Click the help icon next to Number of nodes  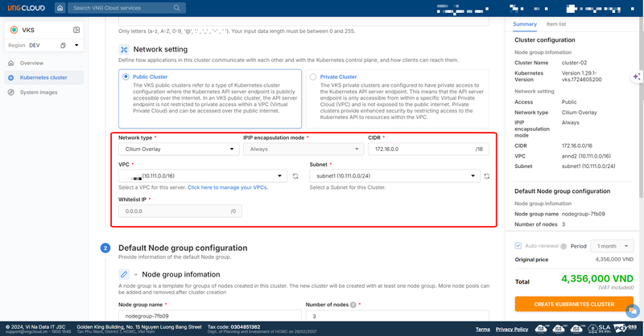tap(356, 305)
